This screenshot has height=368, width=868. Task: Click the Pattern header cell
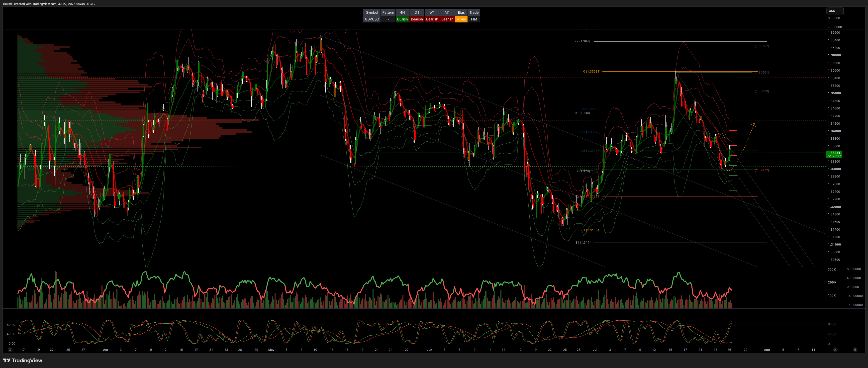(x=388, y=12)
